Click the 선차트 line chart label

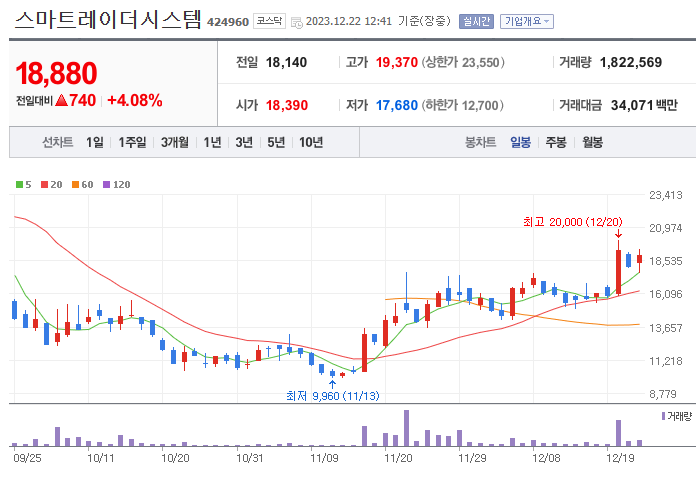[58, 142]
